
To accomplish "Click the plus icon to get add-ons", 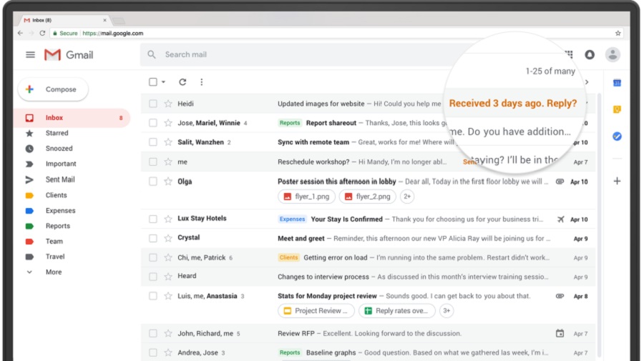I will coord(617,181).
